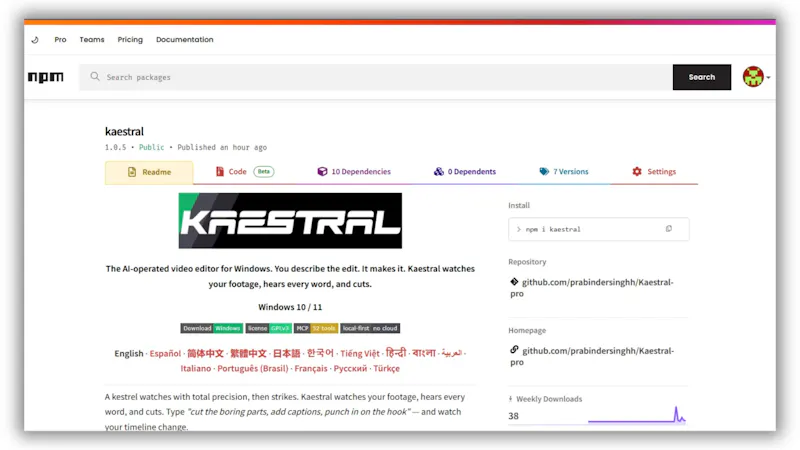Viewport: 800px width, 450px height.
Task: Click the local-first no cloud badge
Action: click(370, 328)
